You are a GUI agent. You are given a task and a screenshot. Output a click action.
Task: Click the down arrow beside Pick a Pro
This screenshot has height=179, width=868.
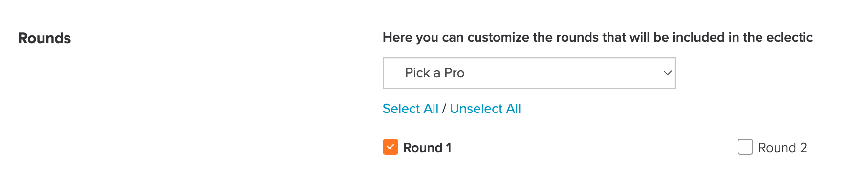click(667, 73)
